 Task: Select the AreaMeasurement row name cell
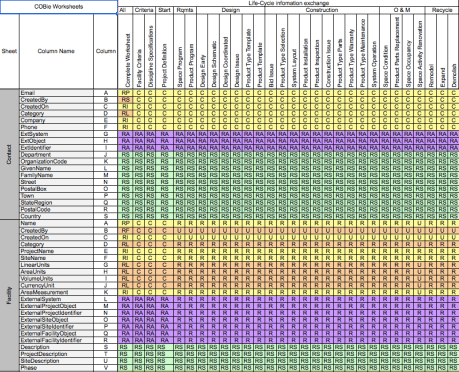[x=56, y=292]
